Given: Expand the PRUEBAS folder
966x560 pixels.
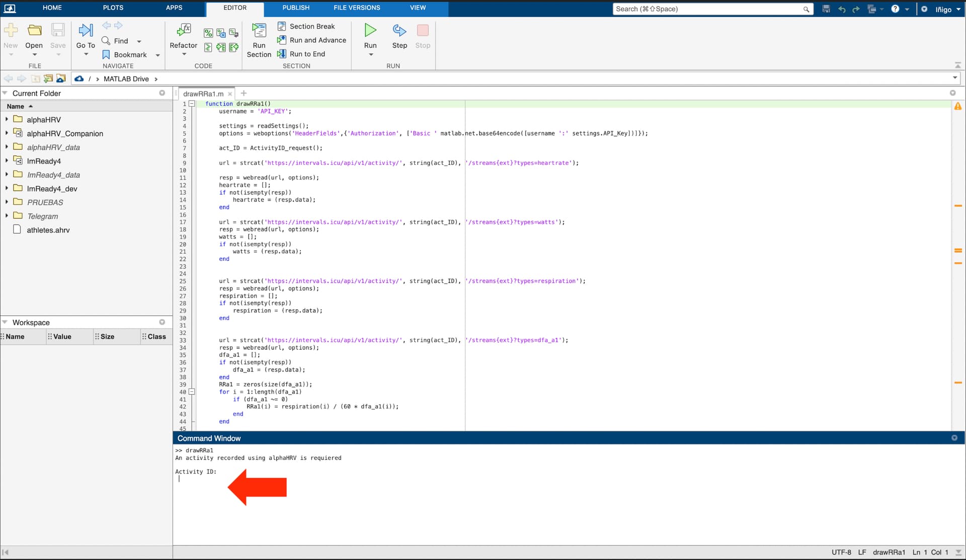Looking at the screenshot, I should point(7,202).
